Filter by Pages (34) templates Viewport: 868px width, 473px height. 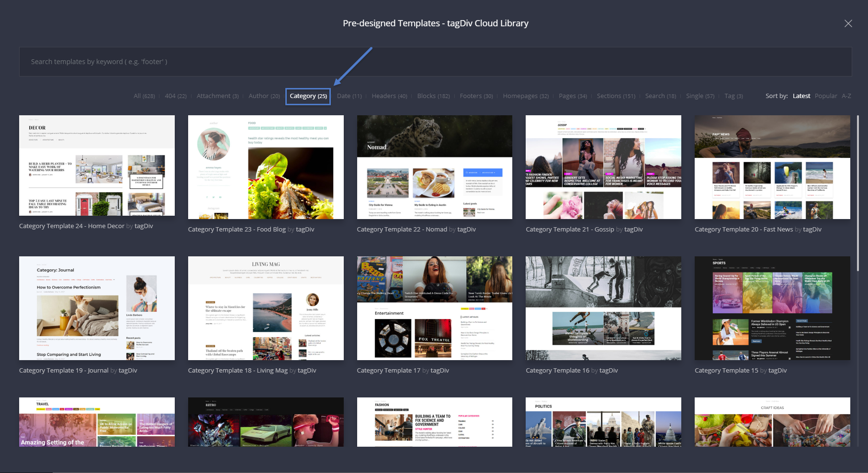[573, 96]
